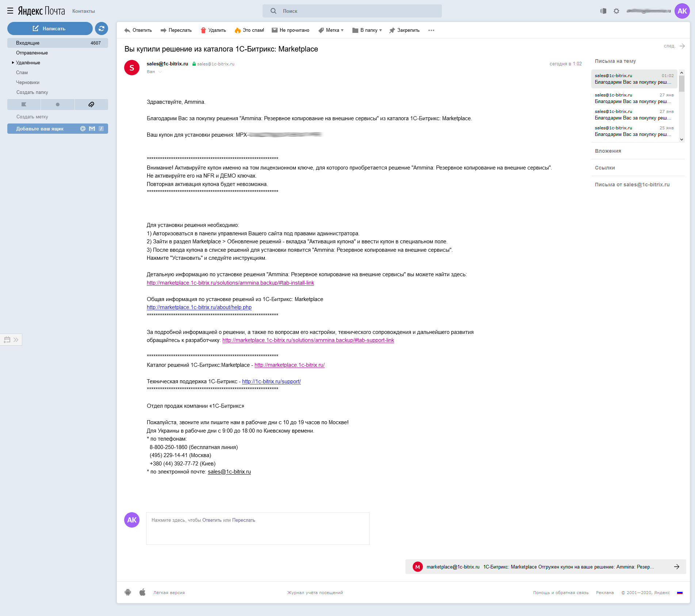Image resolution: width=695 pixels, height=616 pixels.
Task: Toggle the attachments paperclip filter
Action: (91, 104)
